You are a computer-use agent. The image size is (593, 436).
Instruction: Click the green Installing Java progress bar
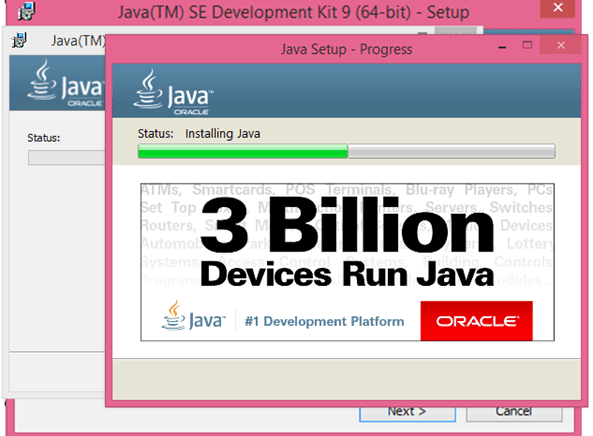pos(346,151)
